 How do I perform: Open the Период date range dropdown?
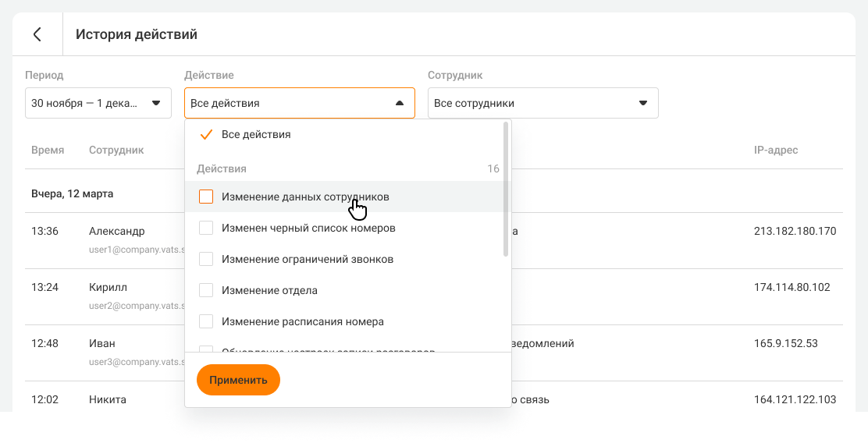[x=98, y=103]
